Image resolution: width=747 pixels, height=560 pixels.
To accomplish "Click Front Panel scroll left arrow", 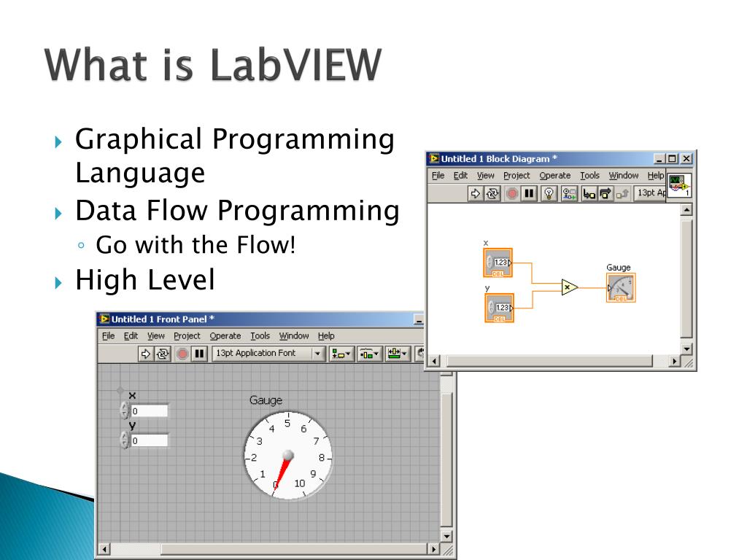I will coord(104,549).
